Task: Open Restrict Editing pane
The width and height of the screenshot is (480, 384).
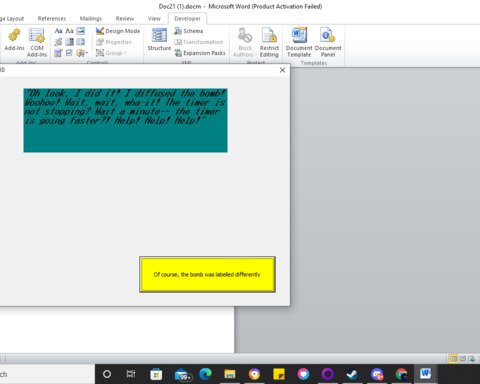Action: pos(269,42)
